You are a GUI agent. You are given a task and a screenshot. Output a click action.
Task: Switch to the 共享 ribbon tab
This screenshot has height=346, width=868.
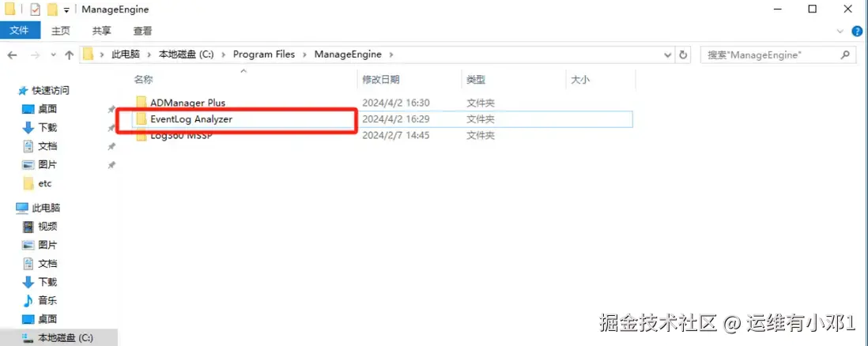(101, 31)
